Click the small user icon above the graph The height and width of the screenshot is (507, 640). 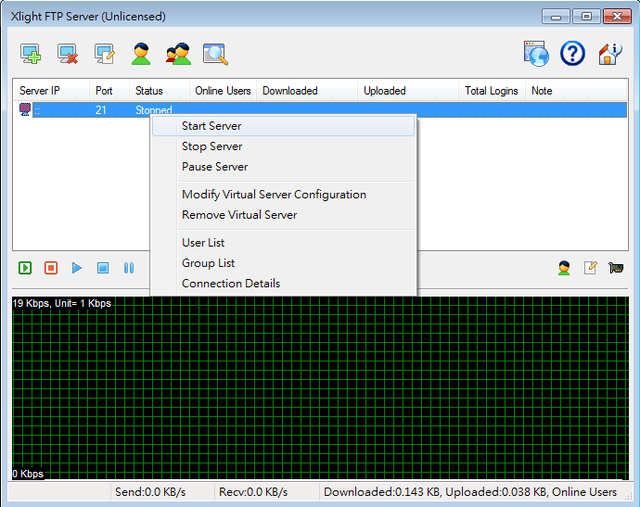[x=564, y=268]
